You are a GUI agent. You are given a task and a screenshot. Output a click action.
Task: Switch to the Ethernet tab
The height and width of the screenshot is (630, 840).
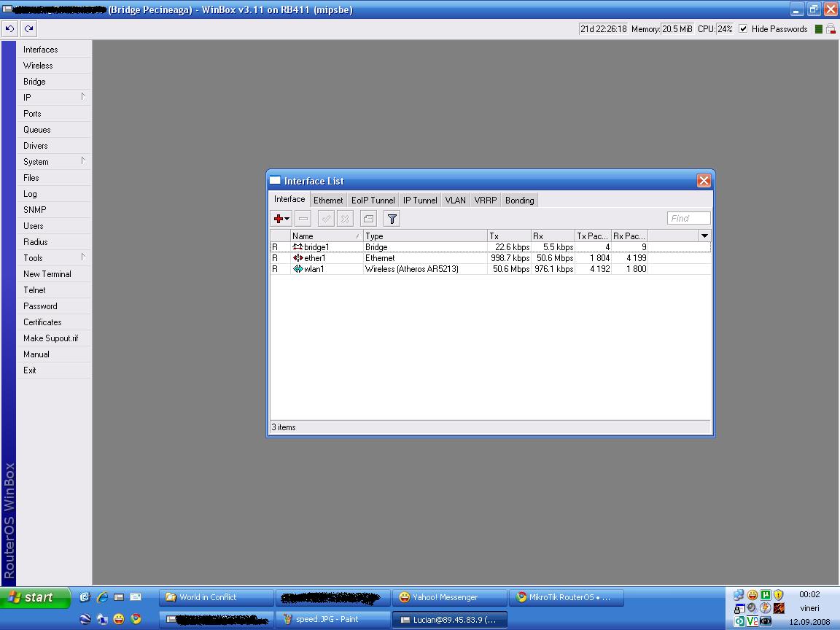point(328,201)
